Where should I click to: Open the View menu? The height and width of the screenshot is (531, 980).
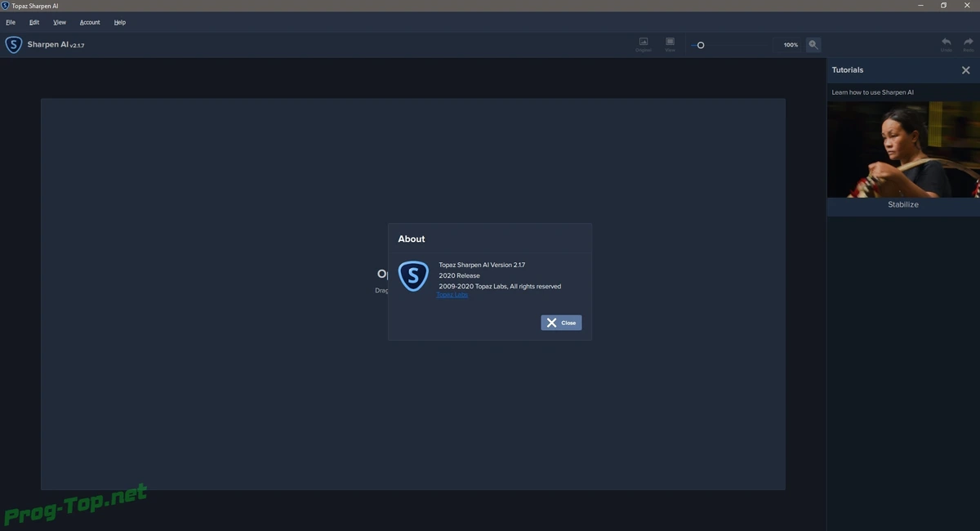tap(60, 22)
